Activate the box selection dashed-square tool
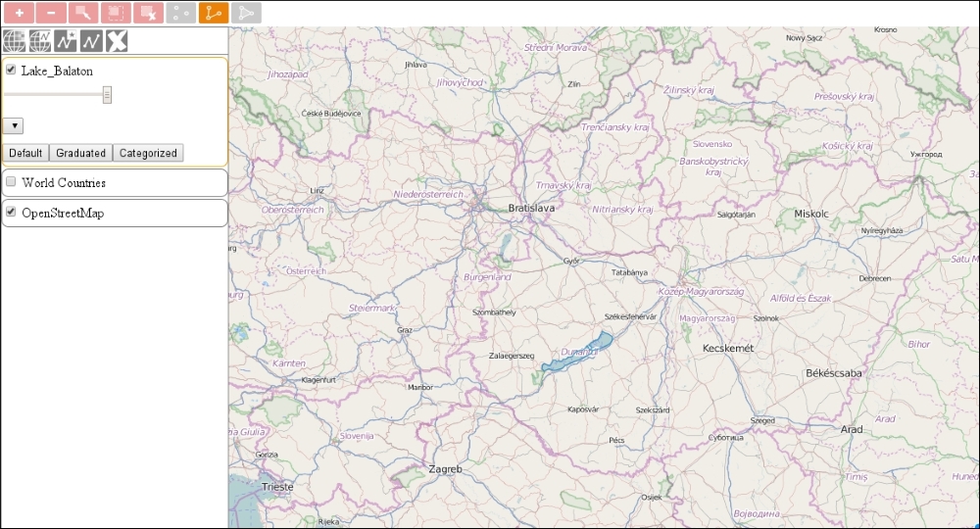Viewport: 980px width, 529px height. 117,13
